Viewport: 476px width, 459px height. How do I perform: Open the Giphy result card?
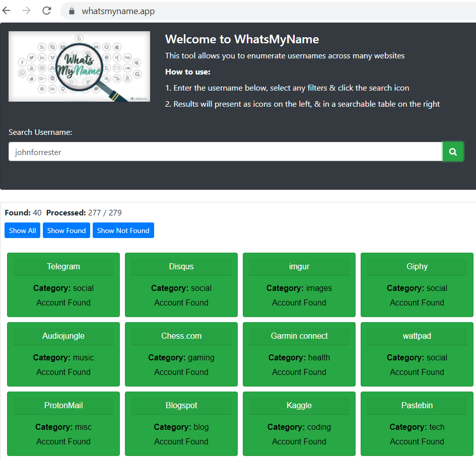tap(417, 284)
